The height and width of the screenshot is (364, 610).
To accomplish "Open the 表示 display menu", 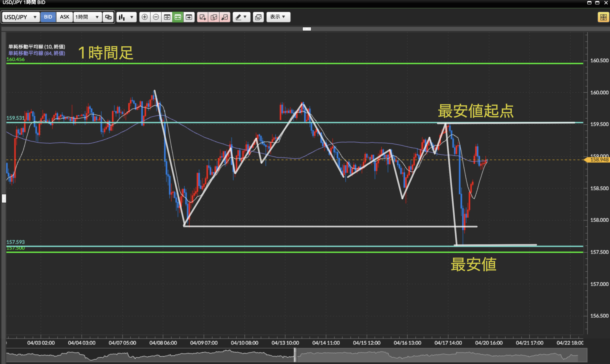I will tap(278, 17).
